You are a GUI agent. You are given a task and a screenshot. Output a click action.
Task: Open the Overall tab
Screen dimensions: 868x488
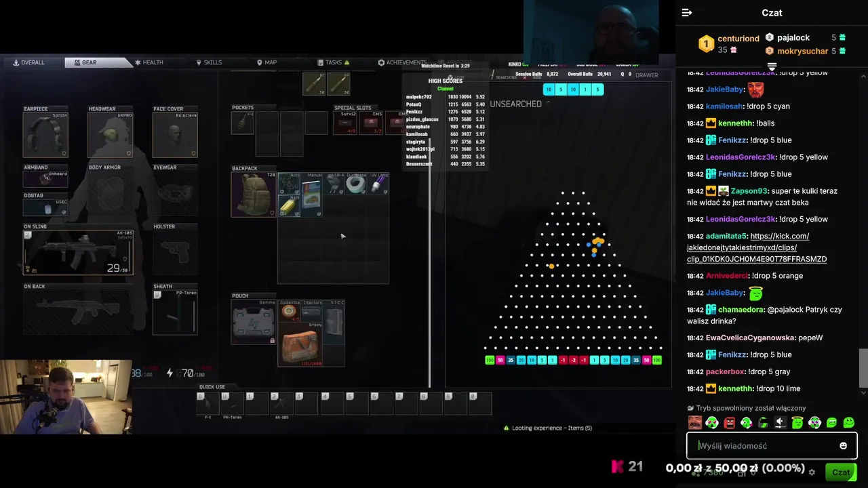(28, 62)
